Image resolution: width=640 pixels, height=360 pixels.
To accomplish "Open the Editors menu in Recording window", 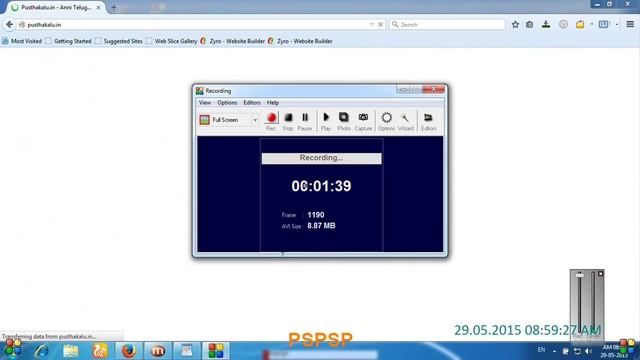I will 252,103.
